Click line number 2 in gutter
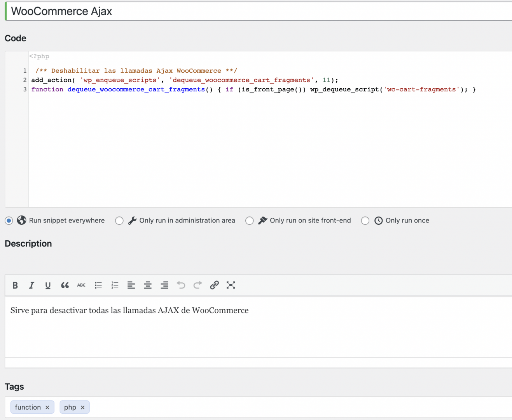512x420 pixels. (25, 80)
